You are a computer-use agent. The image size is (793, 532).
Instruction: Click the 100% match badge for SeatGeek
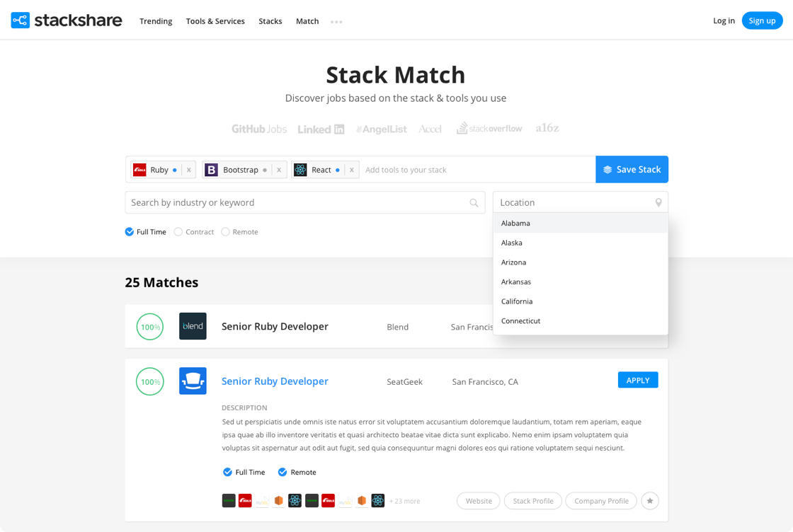point(149,381)
